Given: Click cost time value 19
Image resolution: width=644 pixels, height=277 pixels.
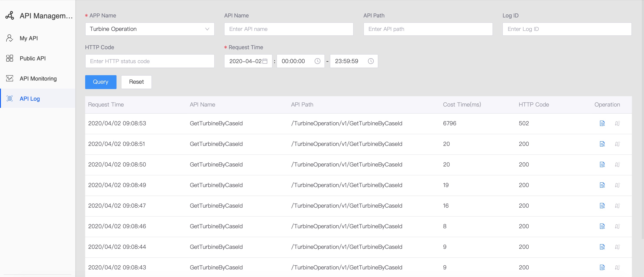Looking at the screenshot, I should [x=446, y=185].
